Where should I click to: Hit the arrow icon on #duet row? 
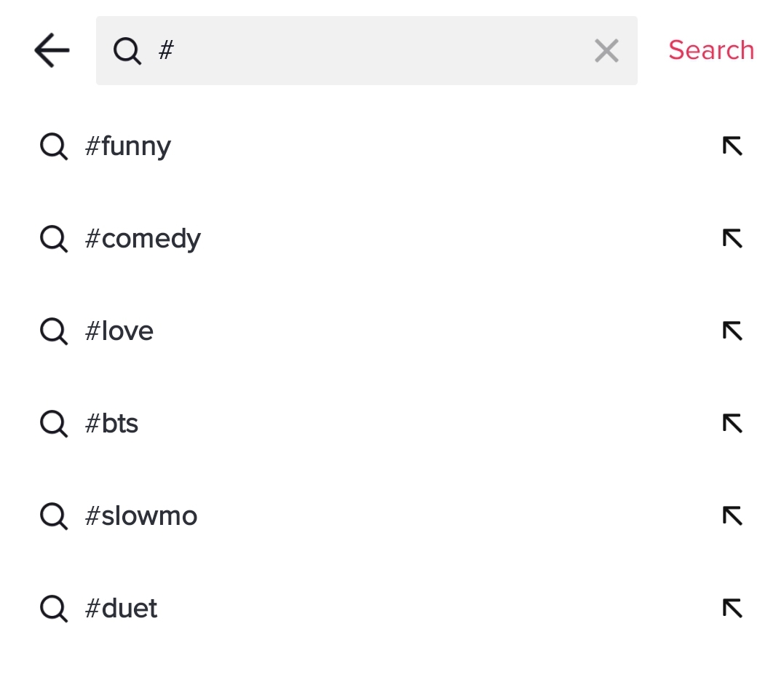click(x=732, y=609)
